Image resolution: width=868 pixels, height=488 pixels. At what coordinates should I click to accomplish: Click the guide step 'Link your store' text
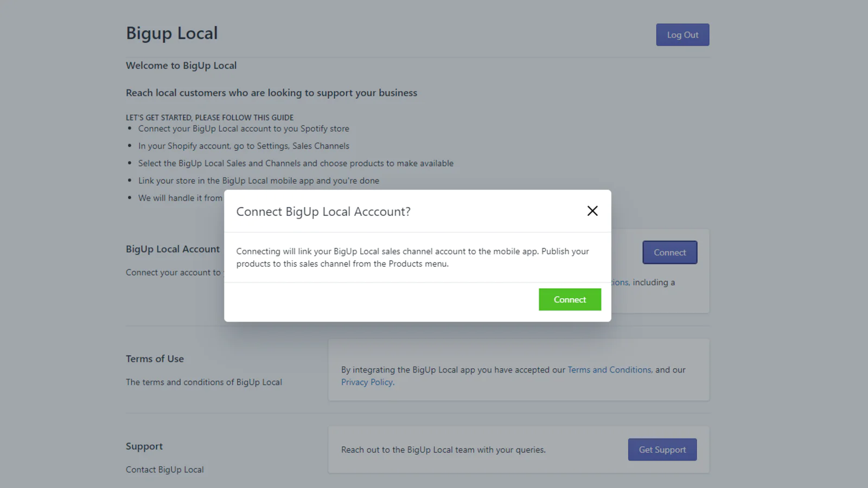tap(258, 181)
